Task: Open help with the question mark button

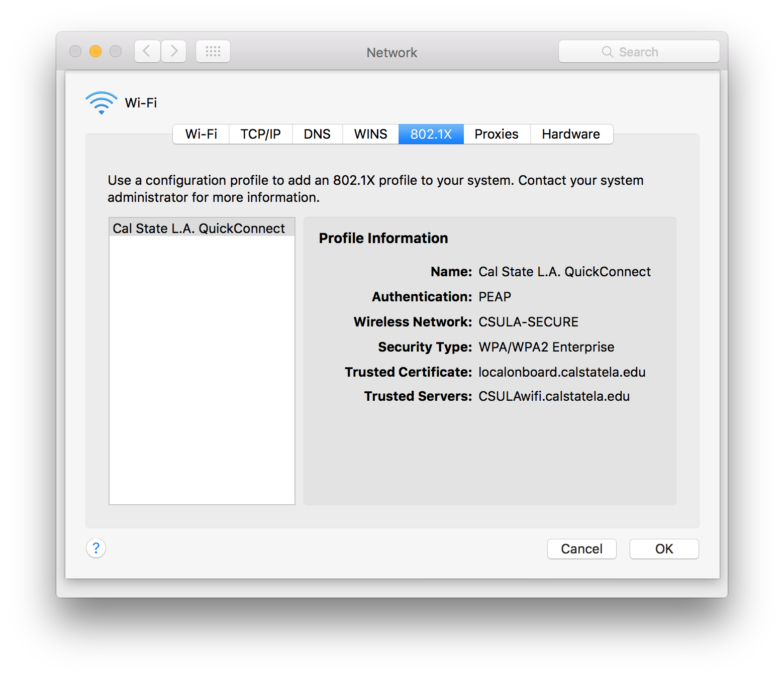Action: pos(96,548)
